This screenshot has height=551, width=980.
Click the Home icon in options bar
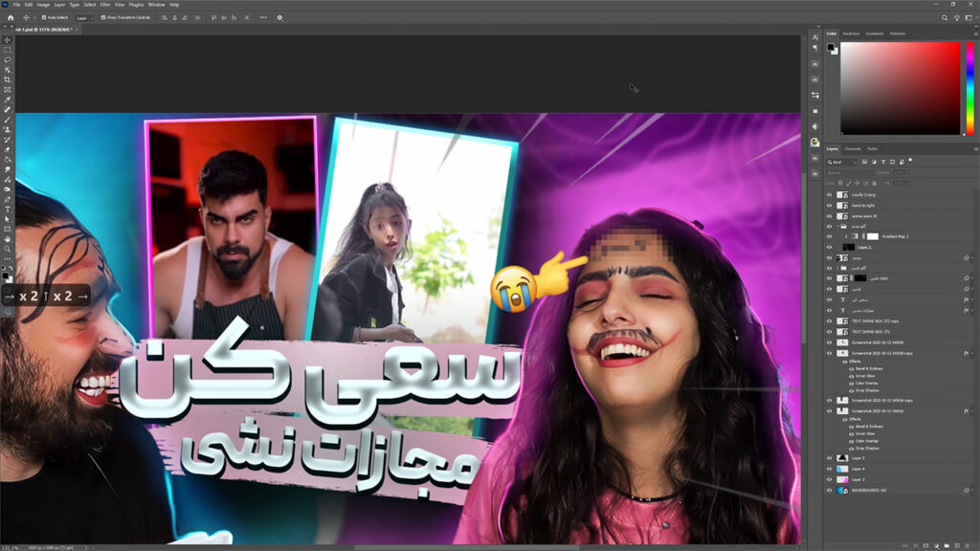pos(11,17)
